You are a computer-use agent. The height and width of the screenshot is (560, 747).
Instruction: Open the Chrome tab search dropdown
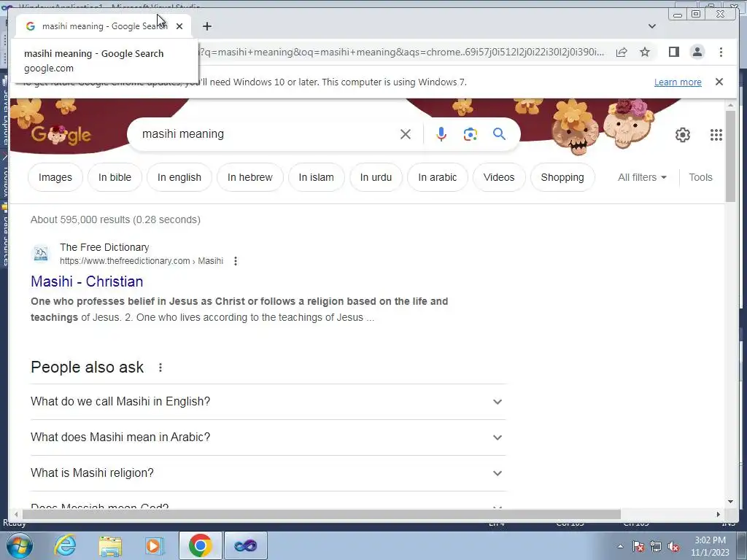[651, 26]
